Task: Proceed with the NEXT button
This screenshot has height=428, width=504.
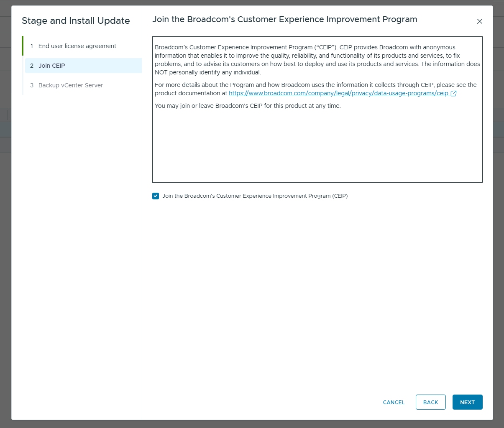Action: click(x=467, y=402)
